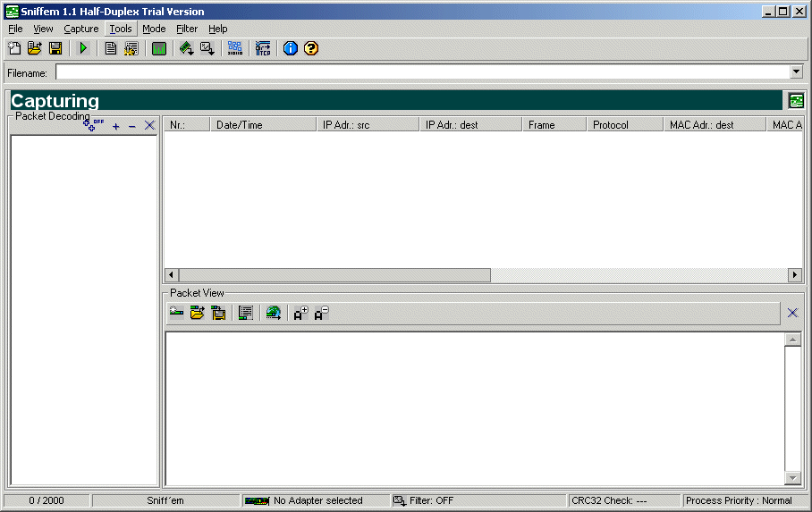Click the open packet folder icon in Packet View
The width and height of the screenshot is (812, 512).
point(198,313)
